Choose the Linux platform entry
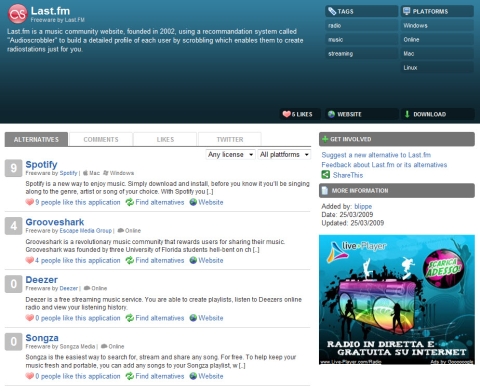 (437, 67)
